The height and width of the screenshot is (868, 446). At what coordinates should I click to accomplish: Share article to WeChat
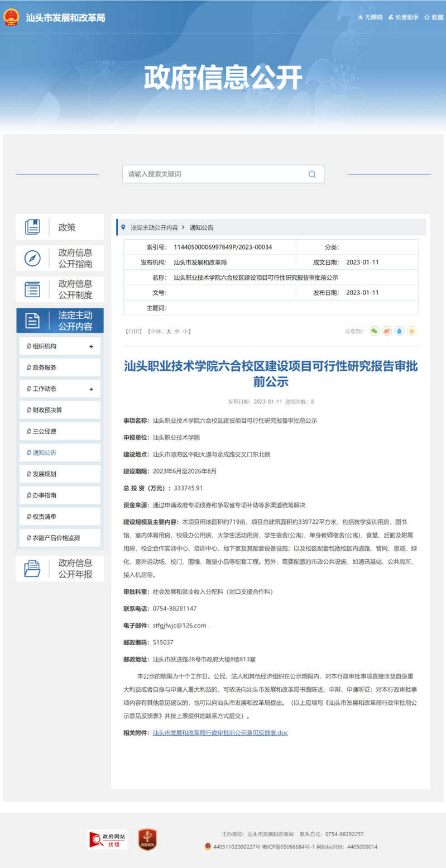(374, 331)
